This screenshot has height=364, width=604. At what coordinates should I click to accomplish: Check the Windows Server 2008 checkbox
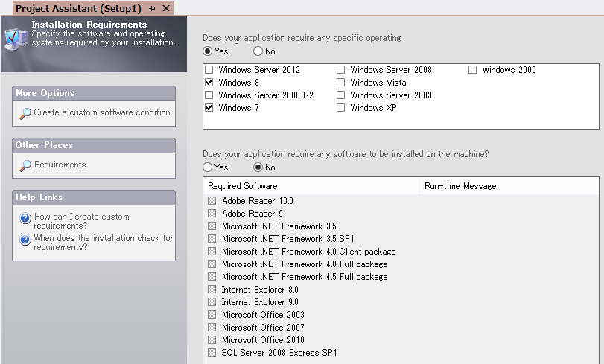coord(340,70)
